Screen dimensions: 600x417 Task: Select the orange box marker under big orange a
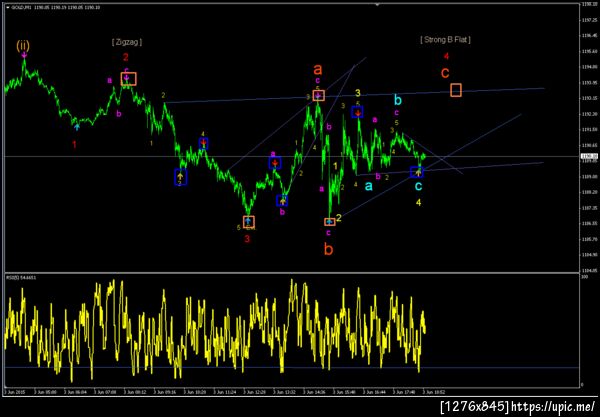318,95
